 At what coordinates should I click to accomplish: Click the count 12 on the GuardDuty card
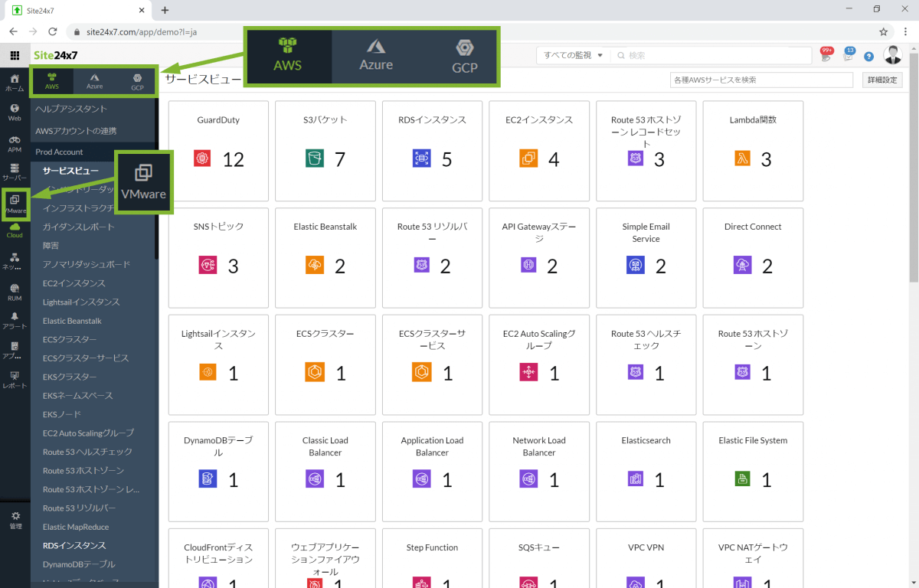point(233,159)
